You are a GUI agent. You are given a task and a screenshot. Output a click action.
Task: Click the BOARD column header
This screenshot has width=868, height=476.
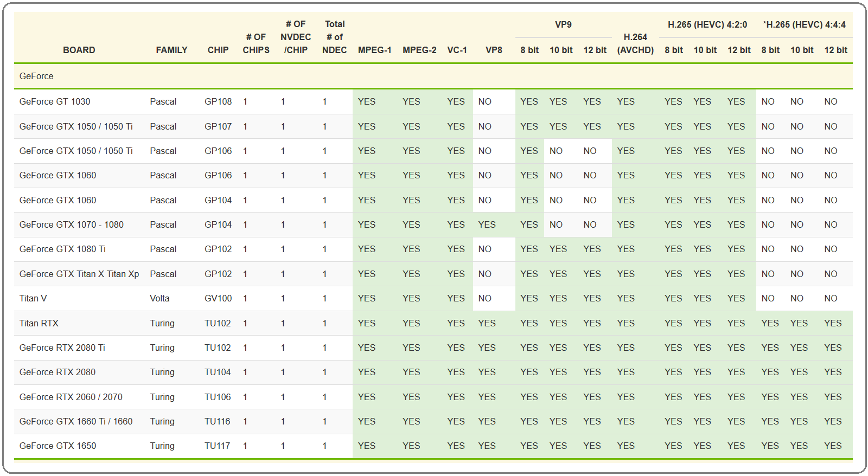click(79, 50)
